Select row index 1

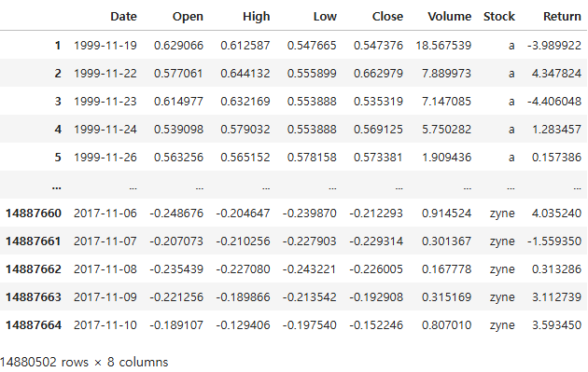tap(57, 46)
